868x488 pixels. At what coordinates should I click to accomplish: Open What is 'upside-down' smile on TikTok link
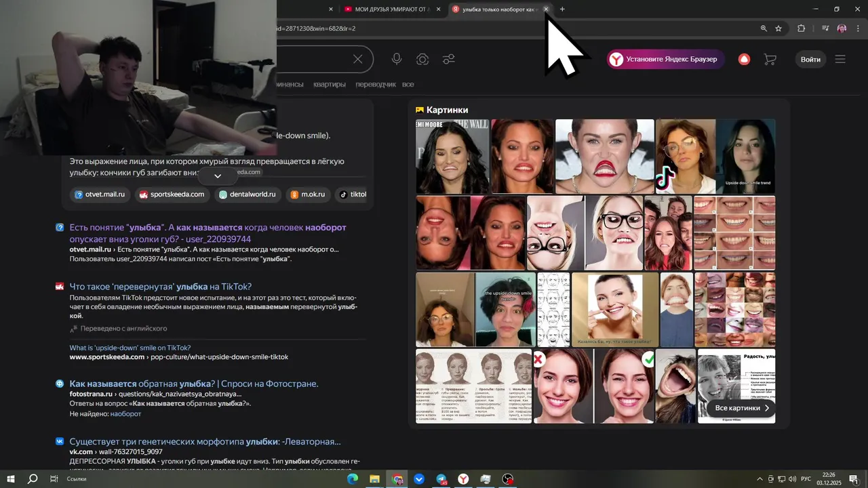(130, 348)
